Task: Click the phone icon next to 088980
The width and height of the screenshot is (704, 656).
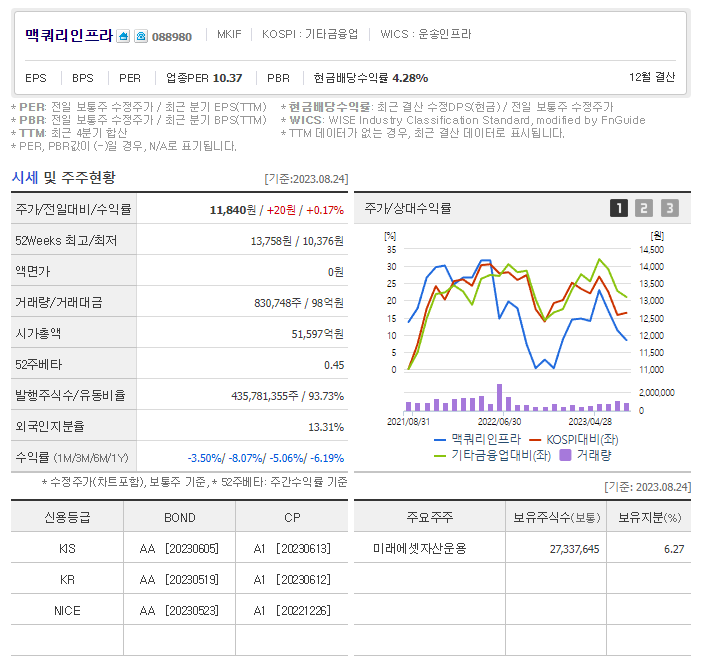Action: point(141,36)
